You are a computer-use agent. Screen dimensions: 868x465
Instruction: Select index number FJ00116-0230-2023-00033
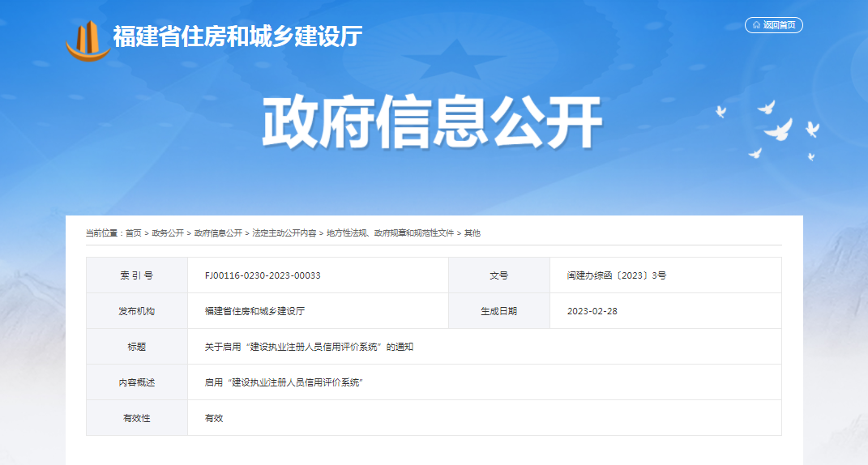tap(263, 275)
